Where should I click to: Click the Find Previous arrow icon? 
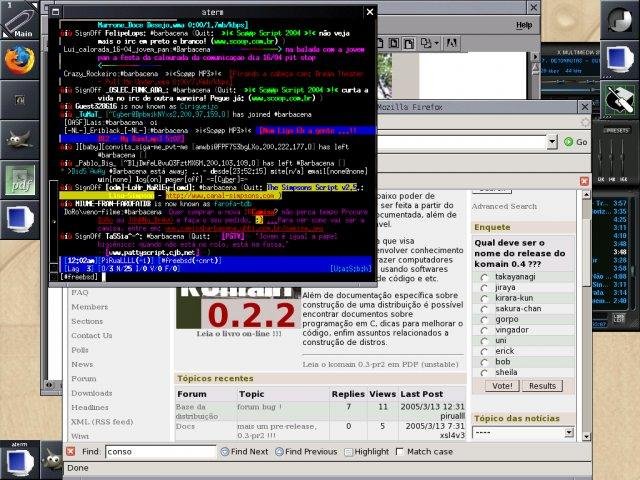279,451
